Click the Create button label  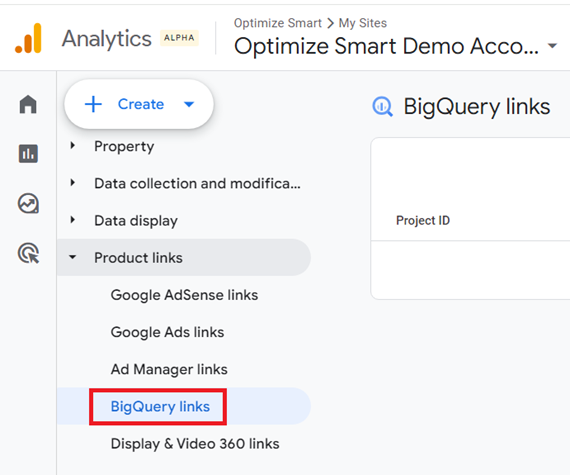[x=141, y=104]
